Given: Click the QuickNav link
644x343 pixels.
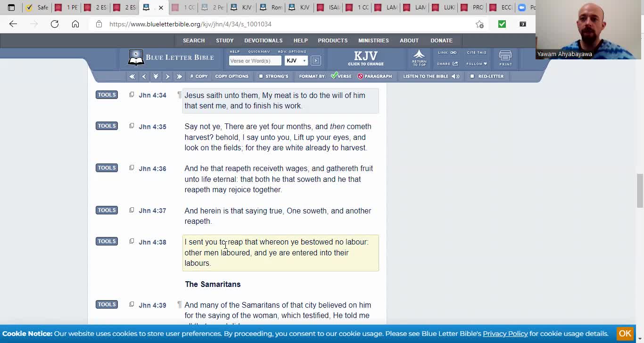Looking at the screenshot, I should coord(259,51).
